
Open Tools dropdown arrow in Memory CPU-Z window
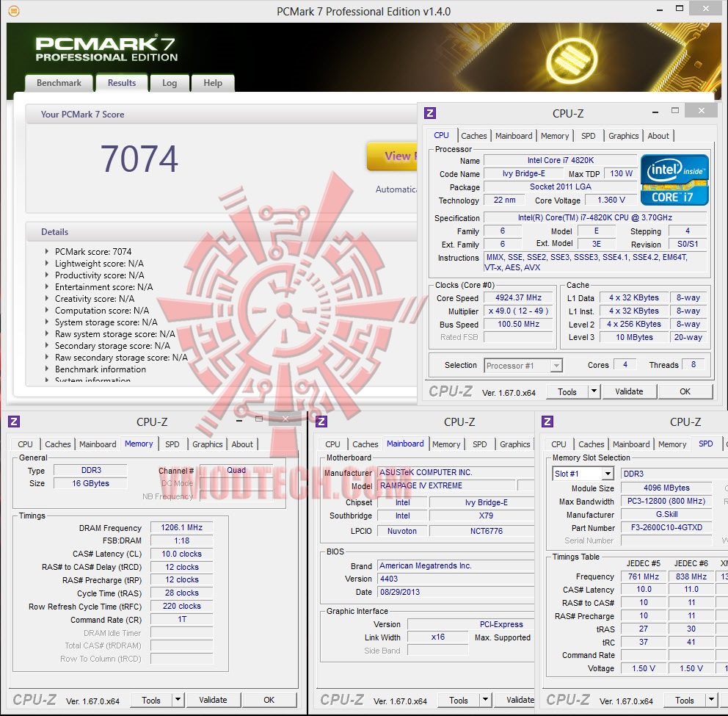[178, 700]
